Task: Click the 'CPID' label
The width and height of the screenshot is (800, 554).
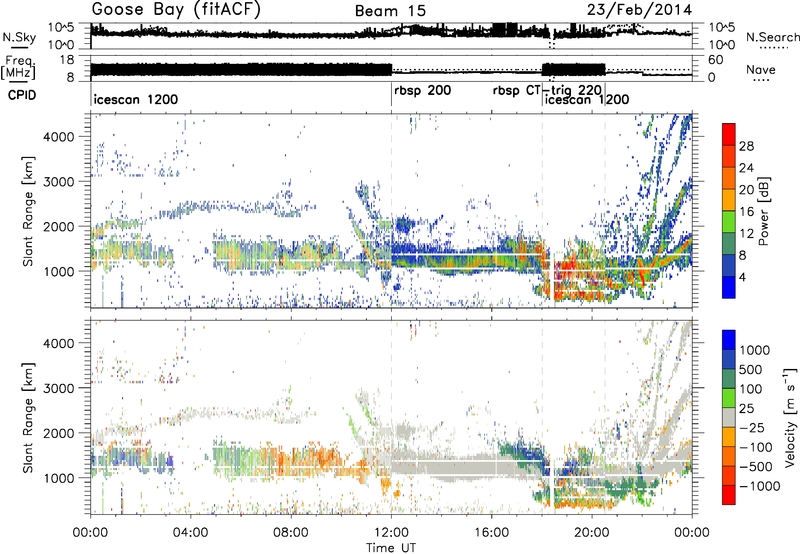Action: coord(22,95)
